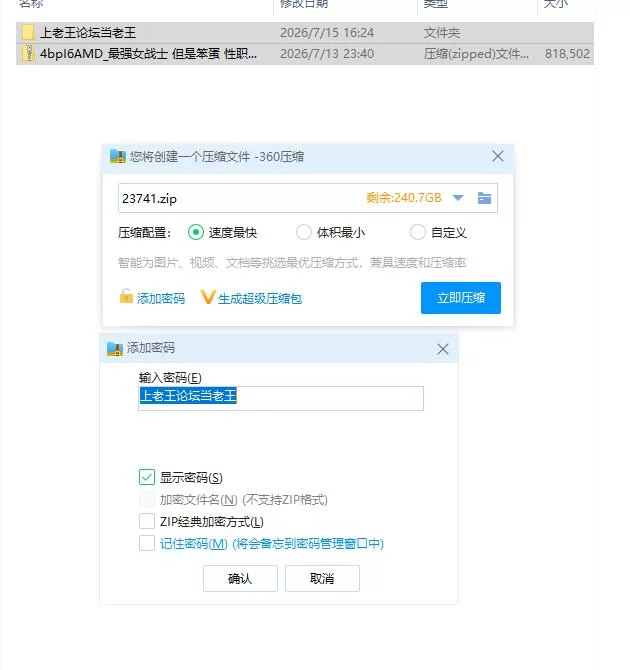Click the 添加密码 link
630x670 pixels.
(161, 298)
